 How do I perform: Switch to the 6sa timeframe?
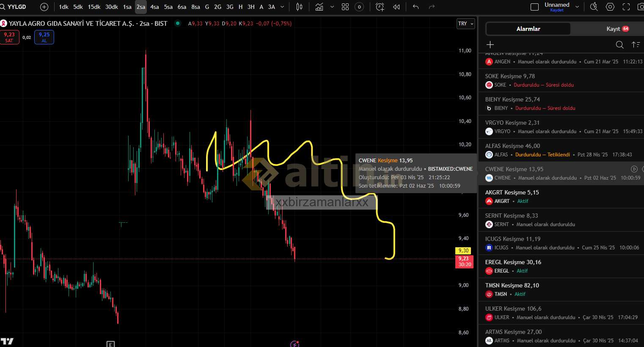click(x=182, y=7)
